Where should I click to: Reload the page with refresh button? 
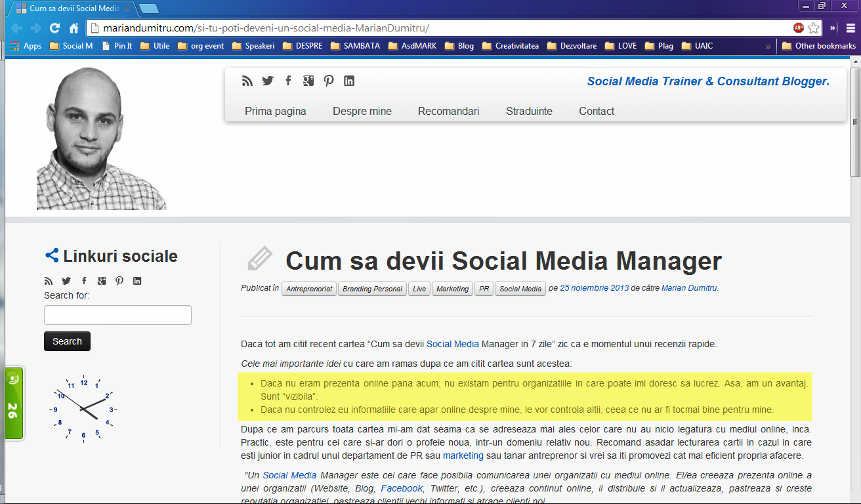tap(55, 28)
